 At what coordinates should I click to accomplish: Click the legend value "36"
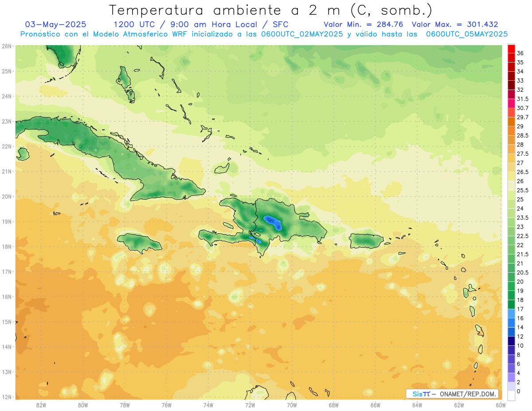tap(520, 53)
